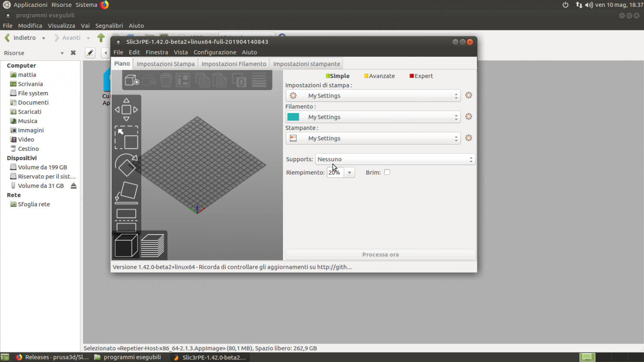Open the Stampante preset dropdown
The width and height of the screenshot is (644, 362).
coord(373,139)
